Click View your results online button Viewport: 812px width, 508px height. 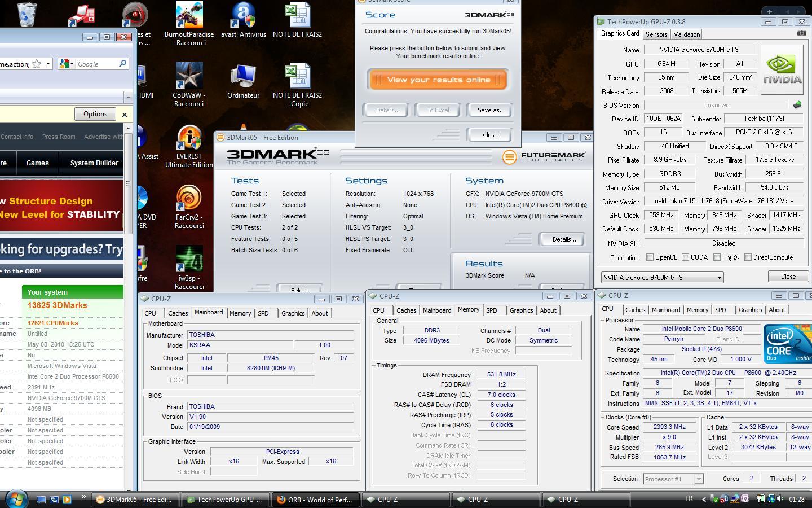tap(438, 80)
